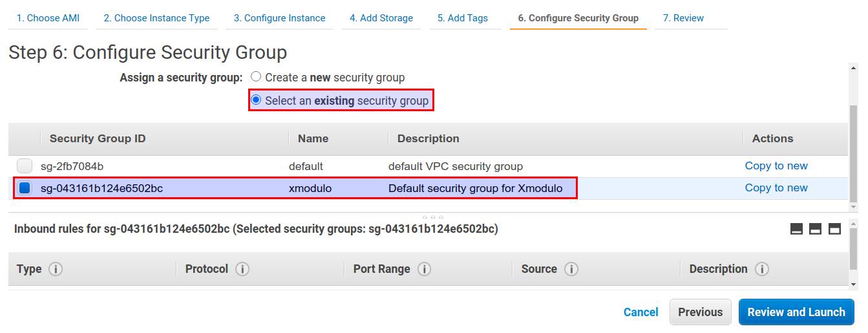Click Copy to new for the xmodulo group
Screen dimensions: 868x333
click(776, 188)
